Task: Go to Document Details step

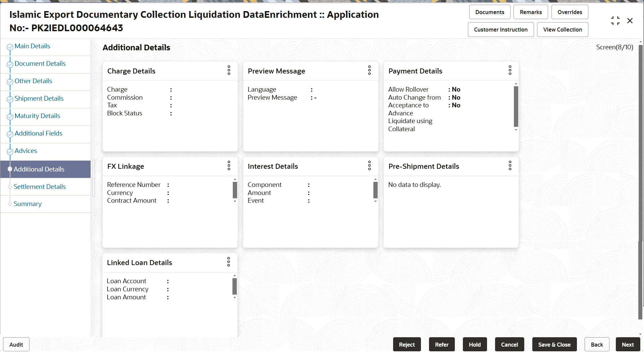Action: click(40, 64)
